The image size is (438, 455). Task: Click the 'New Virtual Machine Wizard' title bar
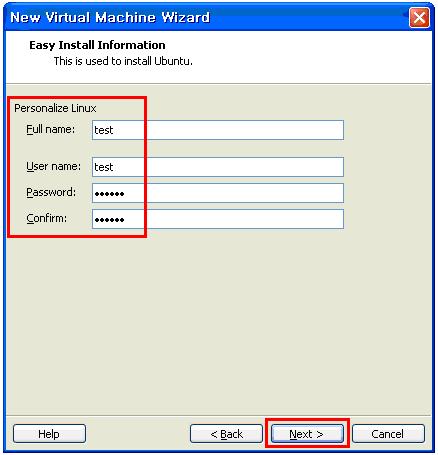pyautogui.click(x=207, y=17)
